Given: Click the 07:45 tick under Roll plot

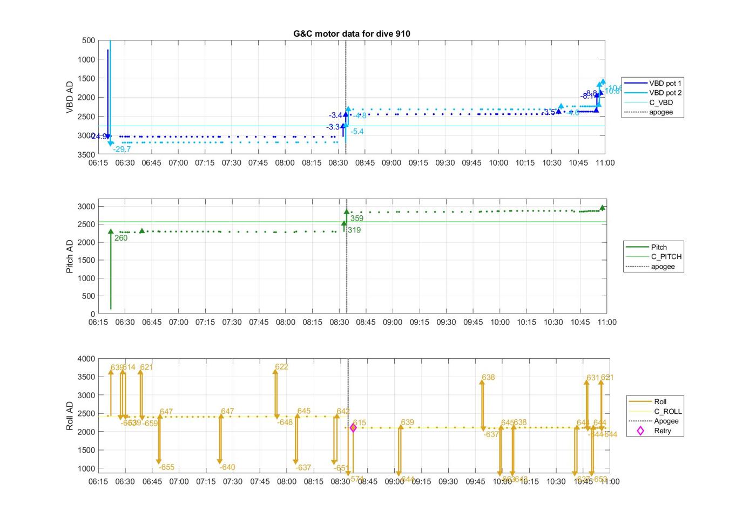Looking at the screenshot, I should coord(260,481).
